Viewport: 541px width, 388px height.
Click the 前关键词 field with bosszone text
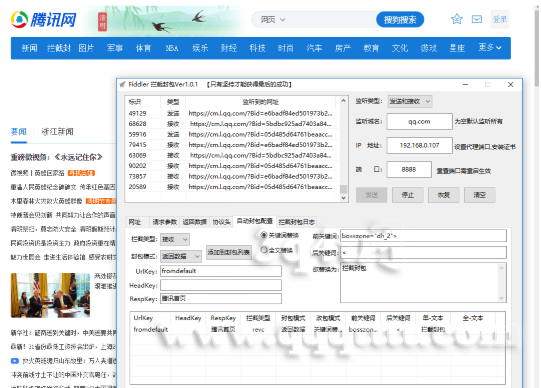(x=423, y=236)
